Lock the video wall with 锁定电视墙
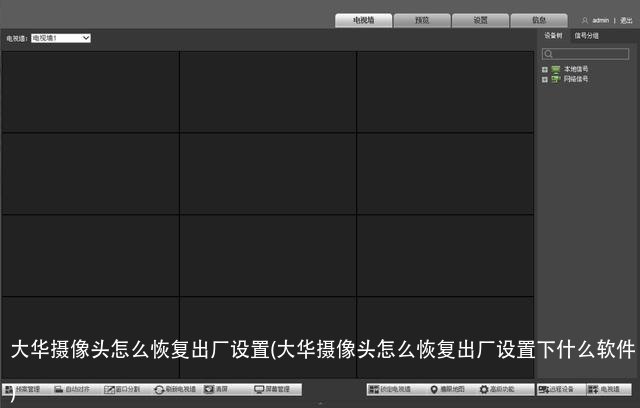640x408 pixels. click(x=390, y=389)
